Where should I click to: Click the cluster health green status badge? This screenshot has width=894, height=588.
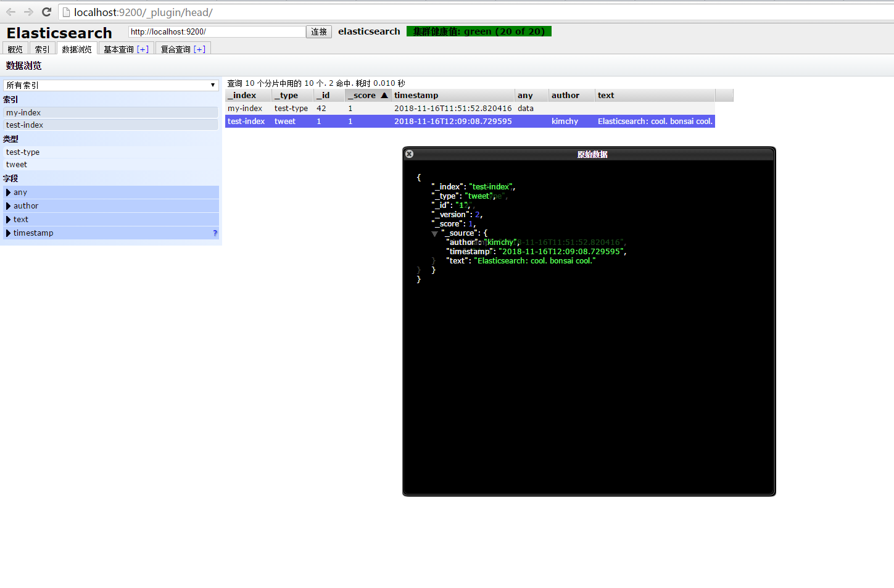(x=479, y=31)
